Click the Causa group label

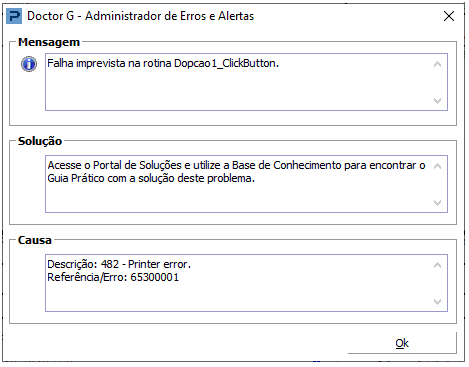coord(35,240)
